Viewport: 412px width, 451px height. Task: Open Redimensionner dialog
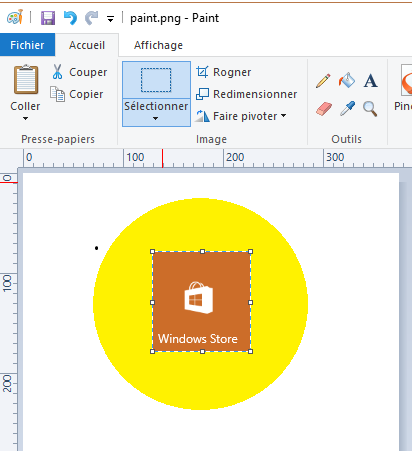pos(246,94)
